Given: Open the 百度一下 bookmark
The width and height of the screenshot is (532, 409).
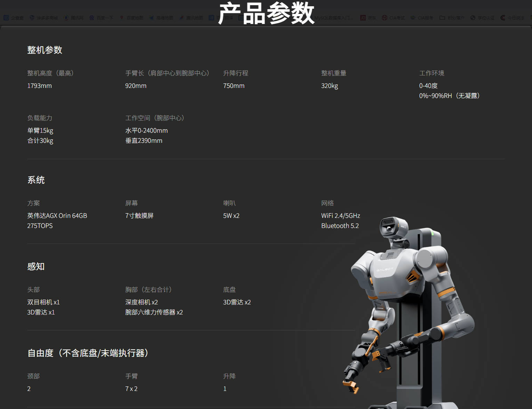Looking at the screenshot, I should [x=101, y=18].
